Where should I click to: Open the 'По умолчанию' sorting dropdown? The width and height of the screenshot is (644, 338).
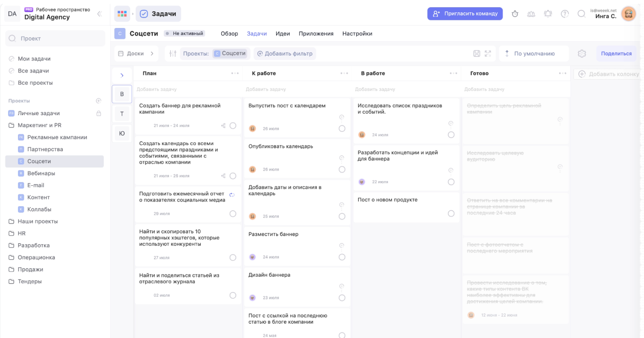click(x=534, y=54)
